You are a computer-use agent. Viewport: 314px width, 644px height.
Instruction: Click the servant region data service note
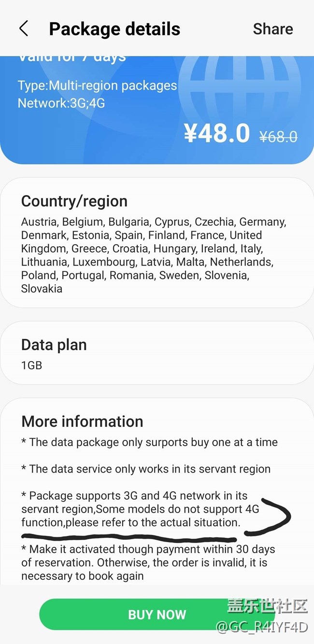pos(146,469)
